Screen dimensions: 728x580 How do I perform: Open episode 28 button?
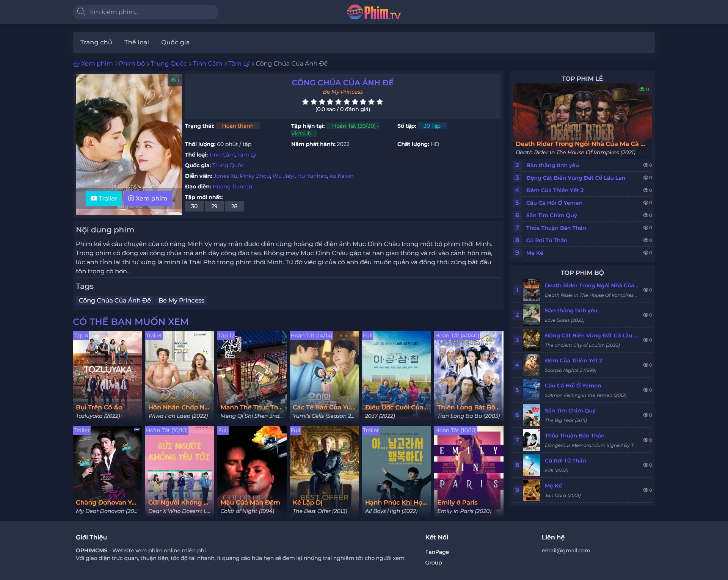(x=234, y=206)
